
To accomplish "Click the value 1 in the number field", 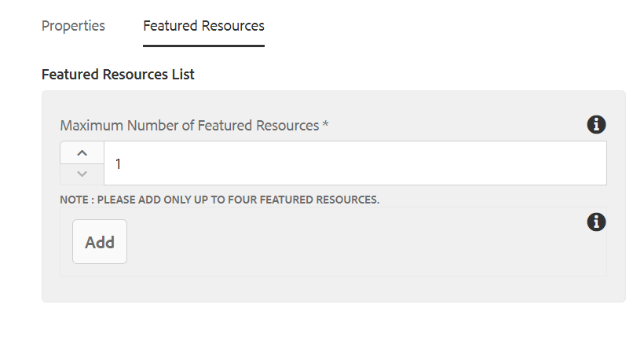I will [x=119, y=164].
